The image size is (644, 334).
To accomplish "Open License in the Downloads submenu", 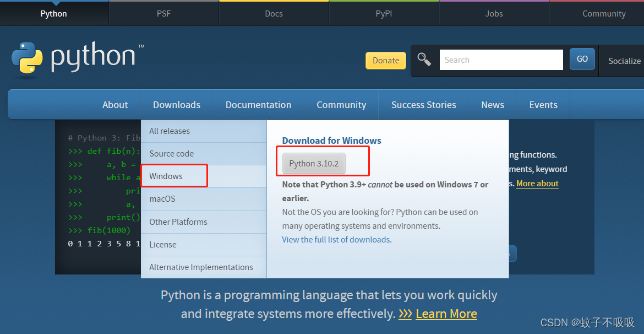I will [204, 245].
